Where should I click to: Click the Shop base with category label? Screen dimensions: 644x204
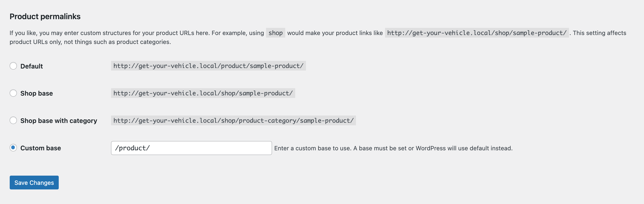59,121
